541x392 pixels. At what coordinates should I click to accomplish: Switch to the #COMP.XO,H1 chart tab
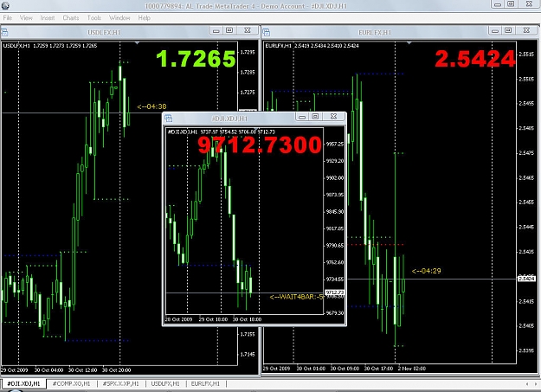71,383
